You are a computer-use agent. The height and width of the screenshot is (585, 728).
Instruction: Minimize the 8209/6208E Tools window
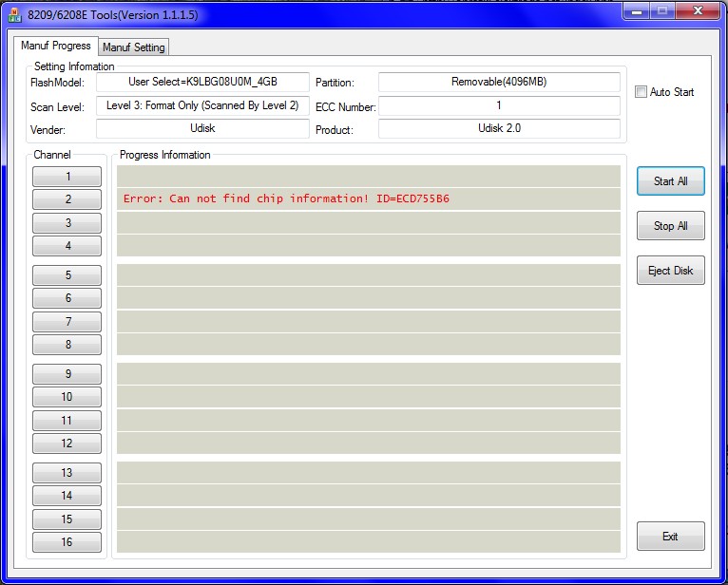point(637,11)
